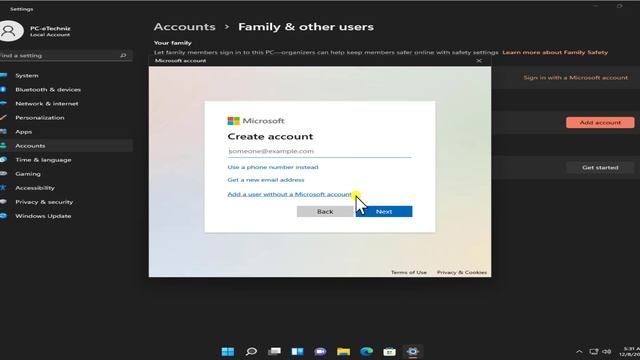Image resolution: width=640 pixels, height=360 pixels.
Task: Click the Windows Update icon in the sidebar
Action: click(x=3, y=216)
